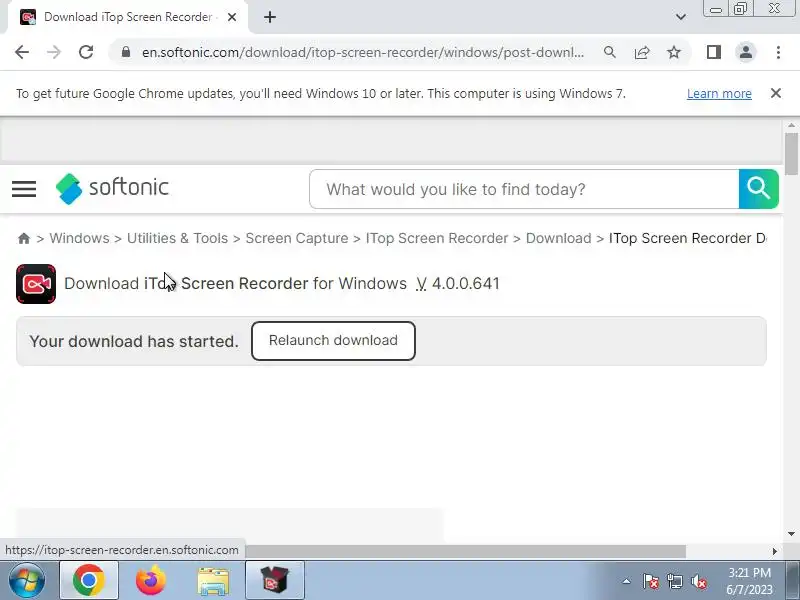Close the iTop Screen Recorder tab
Screen dimensions: 800x600
[232, 17]
